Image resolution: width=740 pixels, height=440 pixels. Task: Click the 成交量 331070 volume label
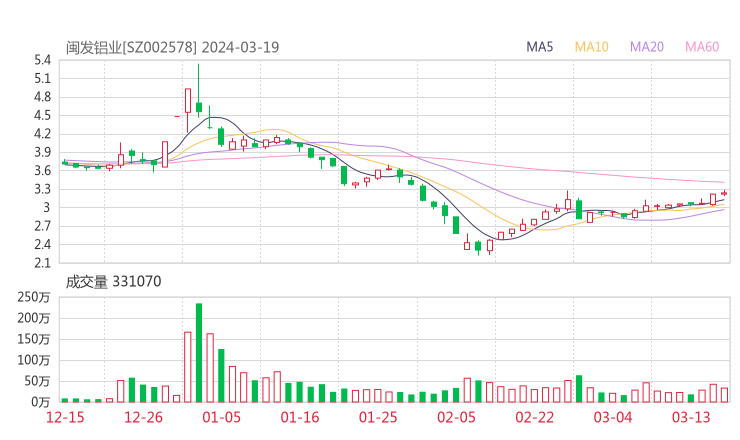[113, 282]
